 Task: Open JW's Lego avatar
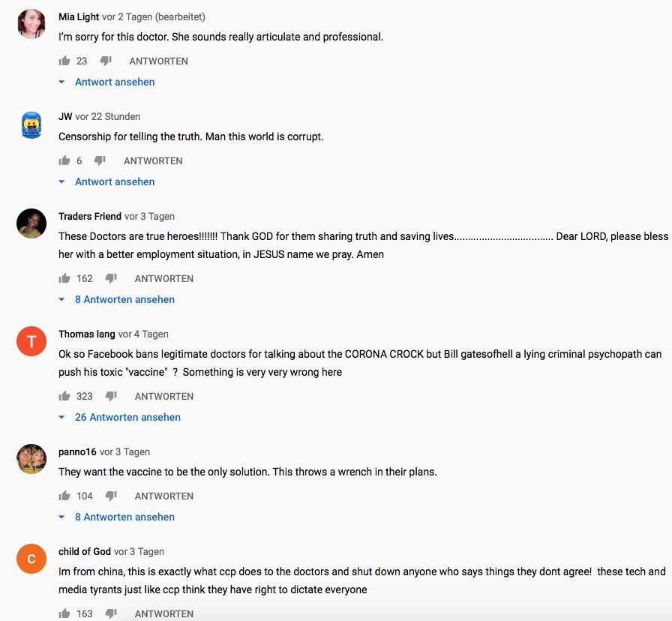click(31, 124)
